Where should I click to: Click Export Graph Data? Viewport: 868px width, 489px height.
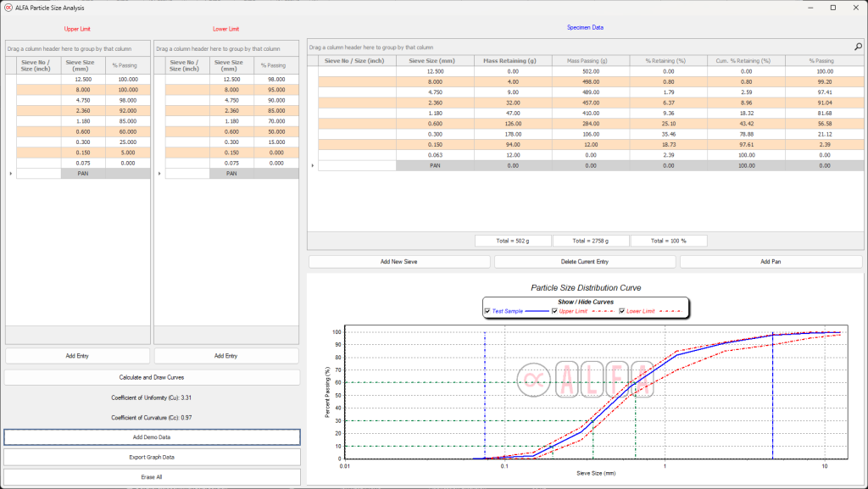click(152, 457)
